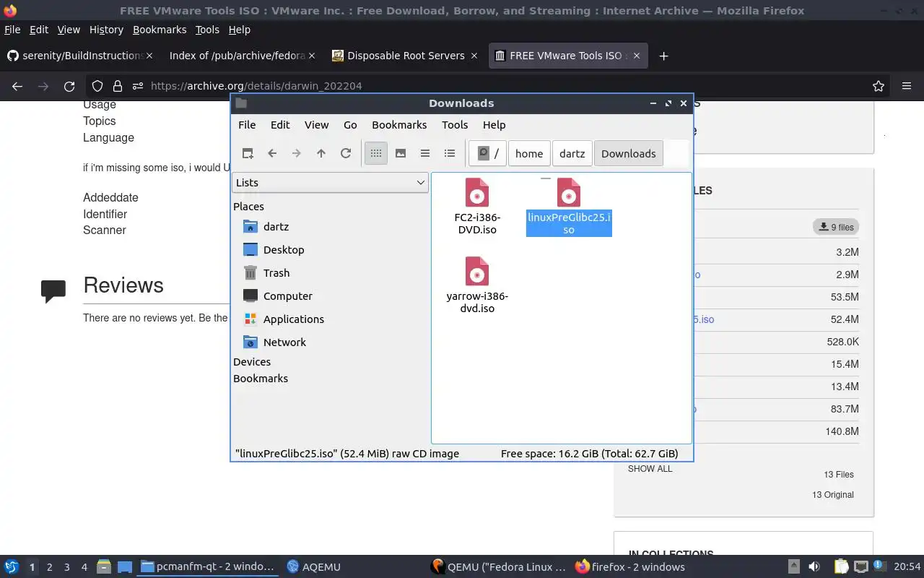Click the 'home' path button
The width and height of the screenshot is (924, 578).
point(529,153)
